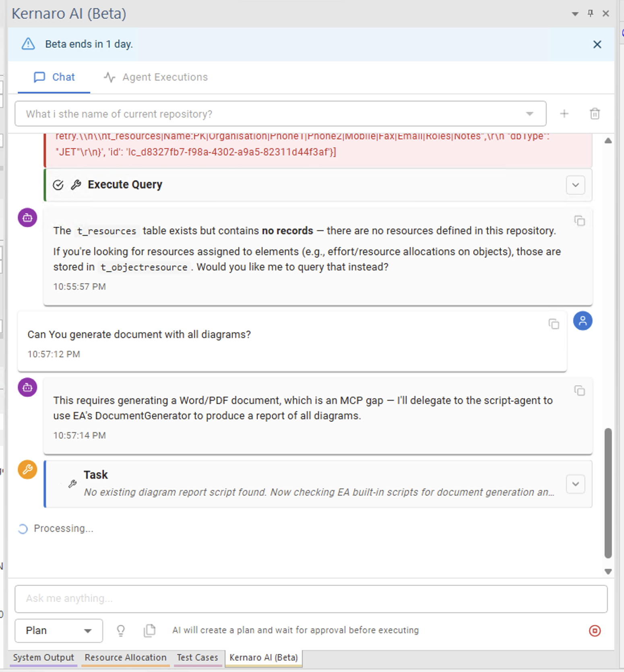Open the Resource Allocation tab

125,658
